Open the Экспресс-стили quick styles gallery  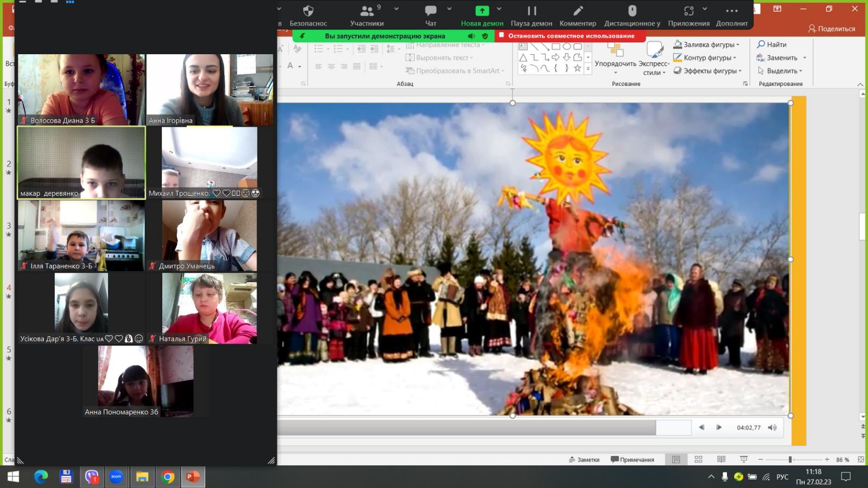click(x=654, y=59)
